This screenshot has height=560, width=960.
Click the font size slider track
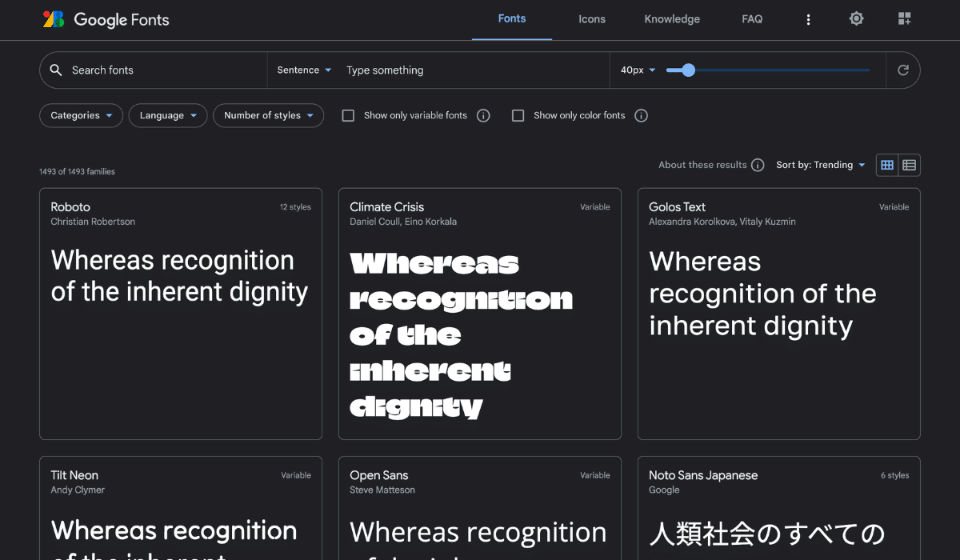(768, 70)
